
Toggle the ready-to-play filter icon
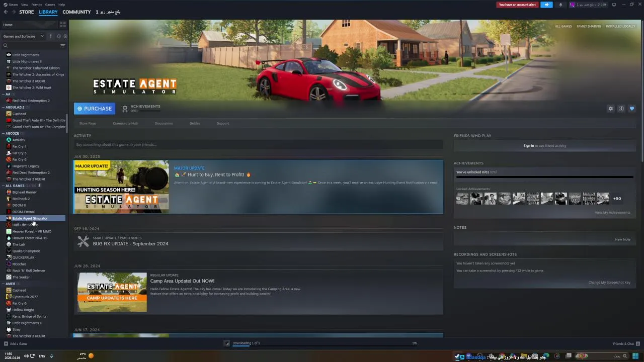tap(65, 36)
